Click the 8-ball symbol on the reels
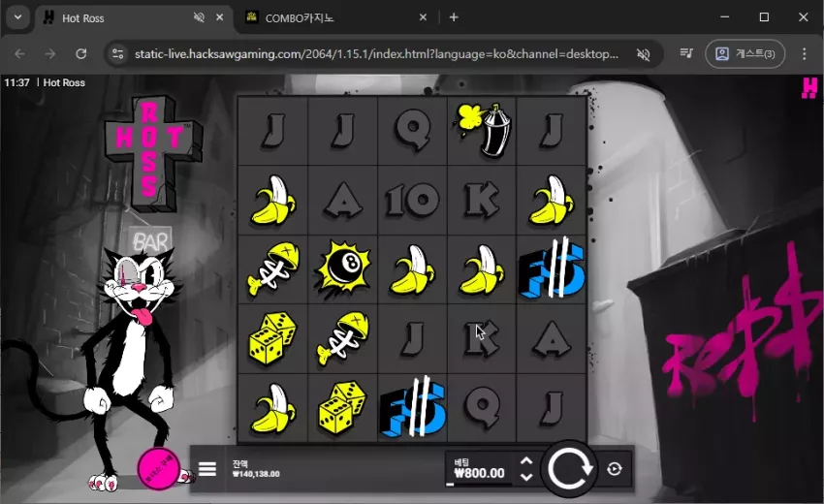 pyautogui.click(x=342, y=269)
